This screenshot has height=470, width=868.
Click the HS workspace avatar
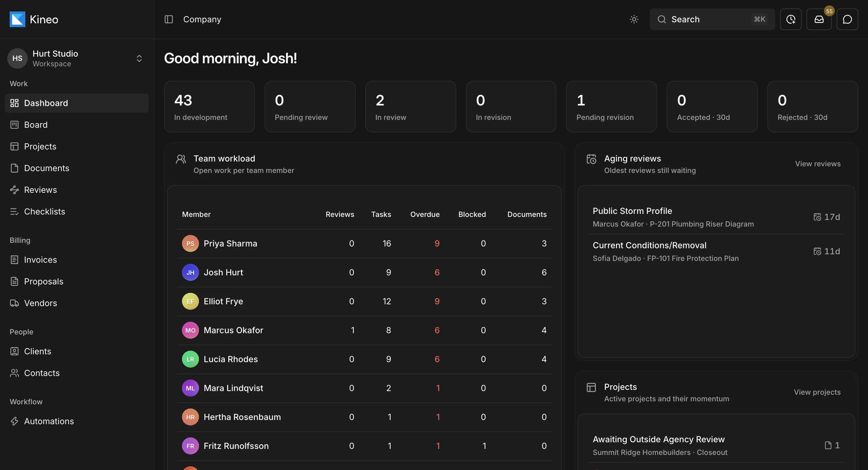(x=17, y=58)
